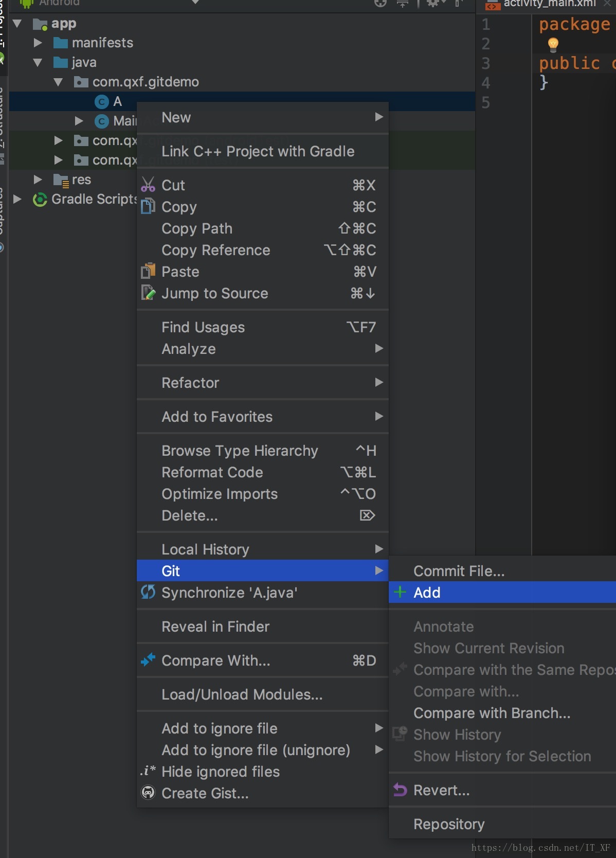Expand the manifests folder
The width and height of the screenshot is (616, 858).
click(x=38, y=43)
